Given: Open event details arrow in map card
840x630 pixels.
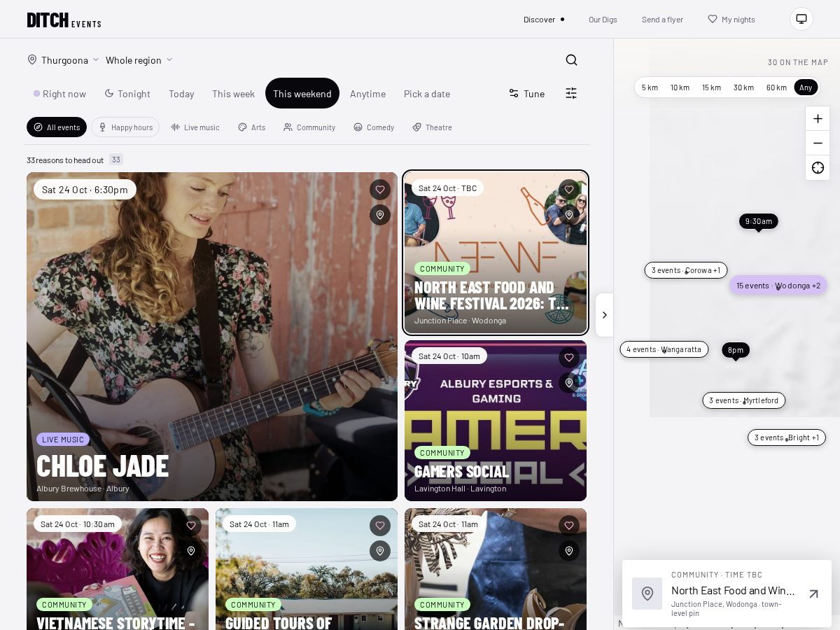Looking at the screenshot, I should [x=813, y=594].
